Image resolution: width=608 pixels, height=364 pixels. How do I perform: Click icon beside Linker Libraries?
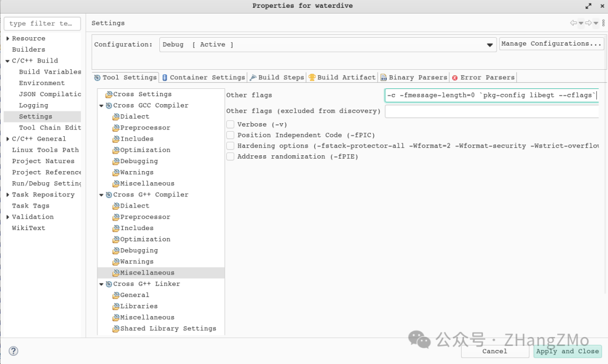[116, 306]
